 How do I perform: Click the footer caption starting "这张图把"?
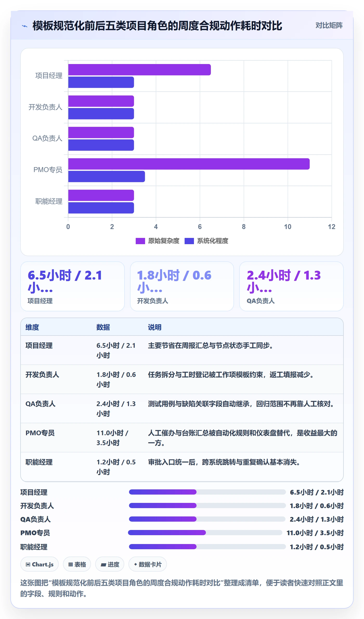(x=182, y=588)
